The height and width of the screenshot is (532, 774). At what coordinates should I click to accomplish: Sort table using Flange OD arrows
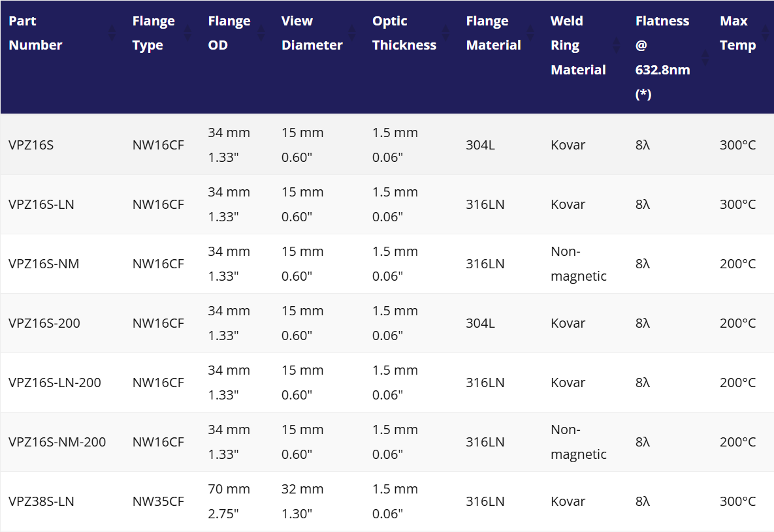[x=261, y=33]
